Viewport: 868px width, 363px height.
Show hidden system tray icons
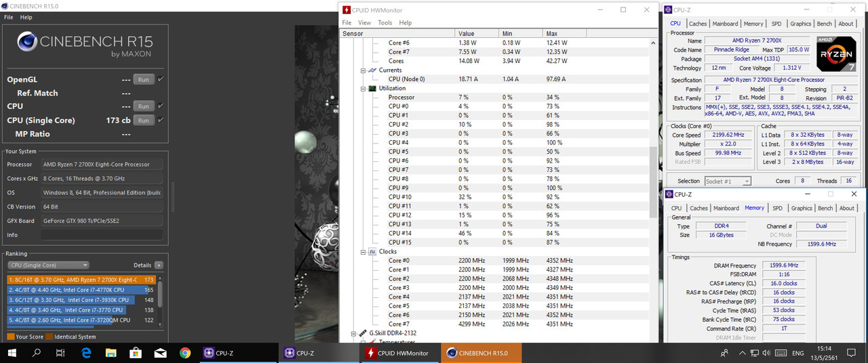pos(743,353)
